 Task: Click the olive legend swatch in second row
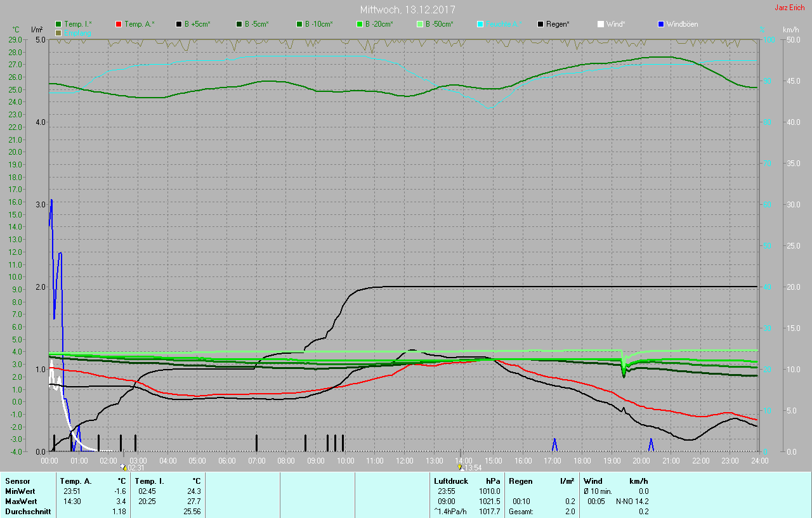tap(58, 32)
